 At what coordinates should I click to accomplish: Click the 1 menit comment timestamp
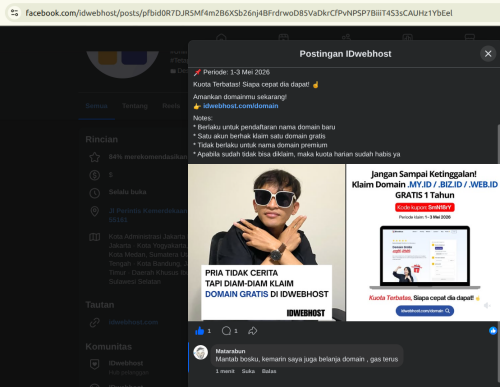[225, 371]
